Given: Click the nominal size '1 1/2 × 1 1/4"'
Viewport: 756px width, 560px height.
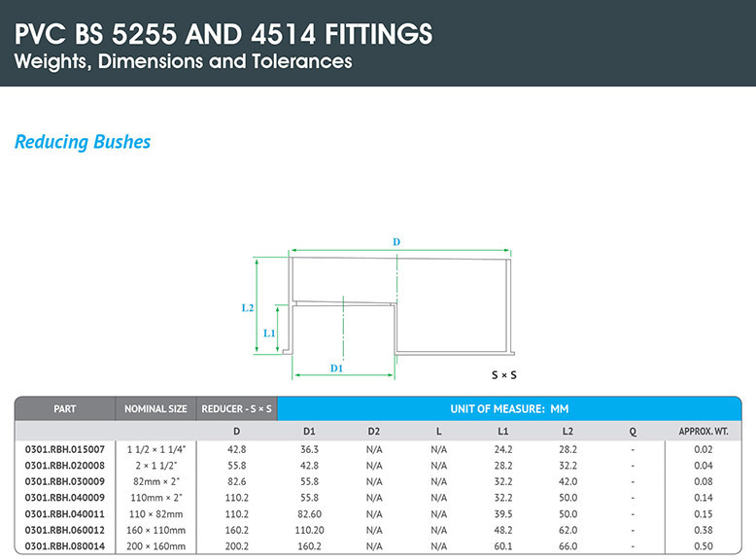Looking at the screenshot, I should pyautogui.click(x=155, y=449).
